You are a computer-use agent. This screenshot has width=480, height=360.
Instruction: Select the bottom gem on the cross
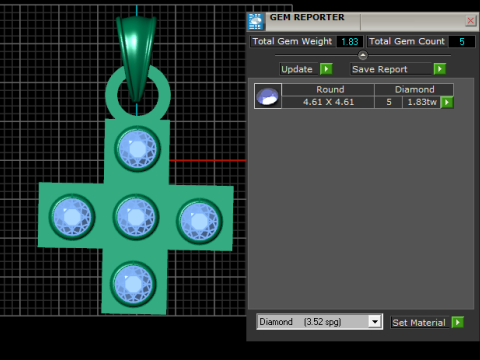pos(133,284)
